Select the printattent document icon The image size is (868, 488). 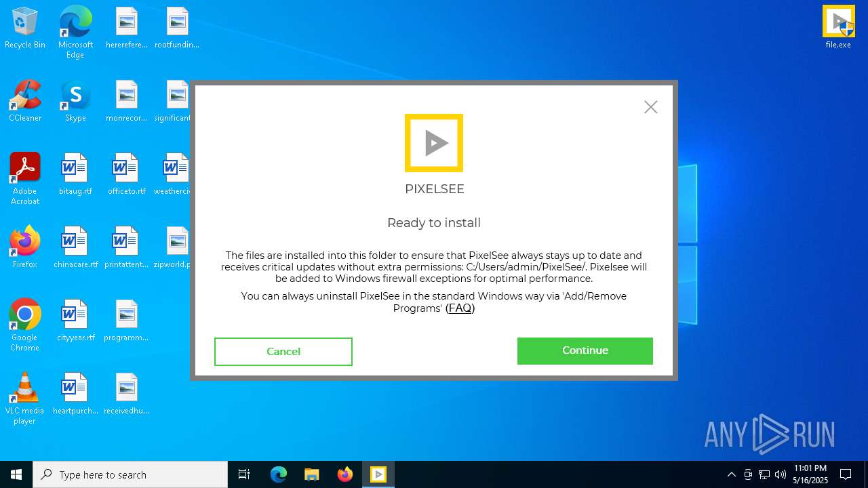pos(127,247)
